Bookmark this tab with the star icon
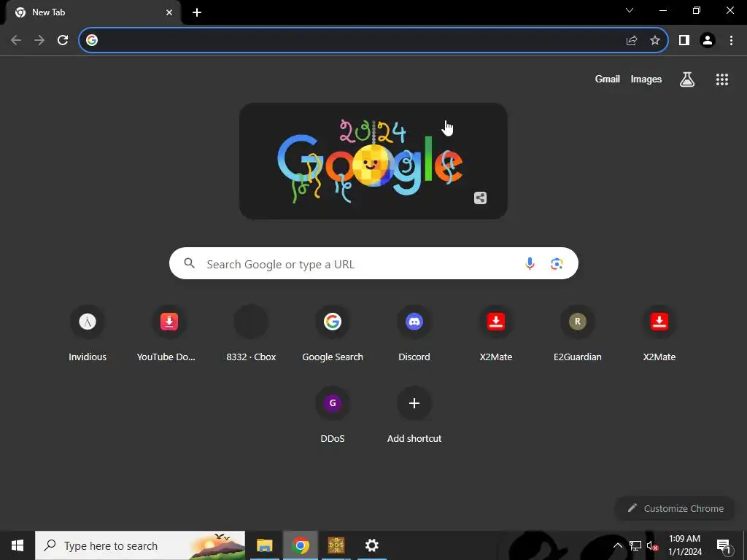The width and height of the screenshot is (747, 560). coord(655,41)
